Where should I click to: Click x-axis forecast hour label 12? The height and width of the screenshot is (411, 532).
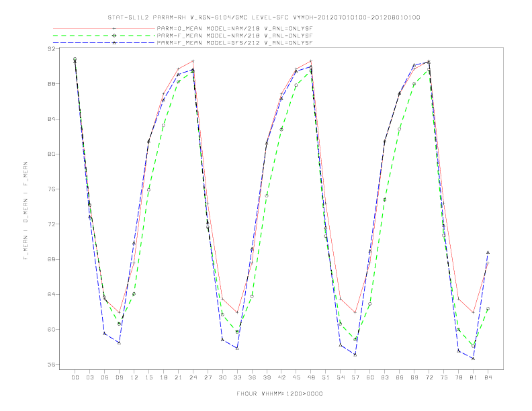tap(134, 377)
